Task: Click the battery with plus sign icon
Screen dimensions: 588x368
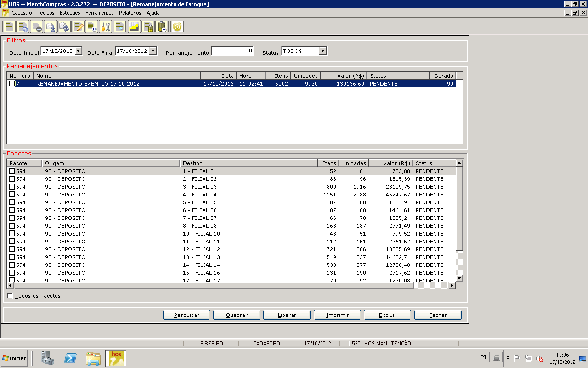Action: click(162, 27)
